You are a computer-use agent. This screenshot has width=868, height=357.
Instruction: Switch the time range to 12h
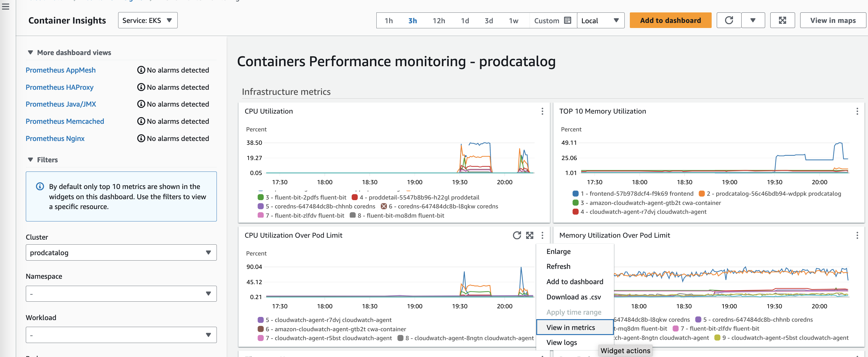coord(439,20)
